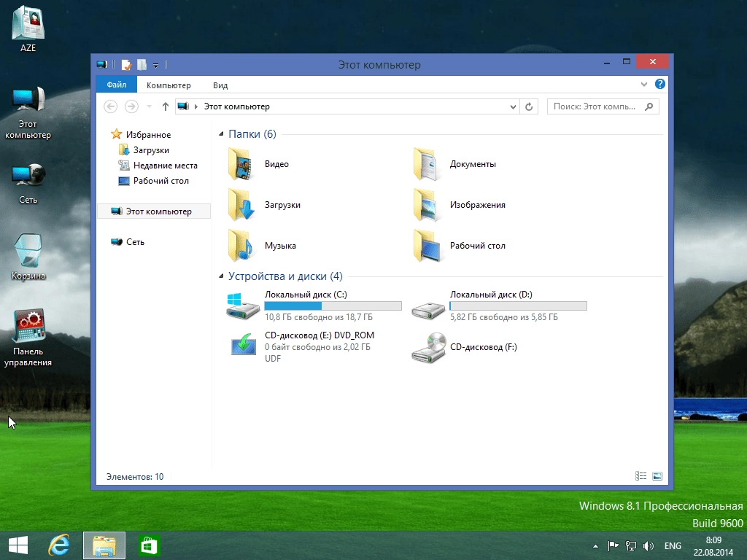Expand the ribbon with the chevron
The width and height of the screenshot is (747, 560).
pos(644,85)
